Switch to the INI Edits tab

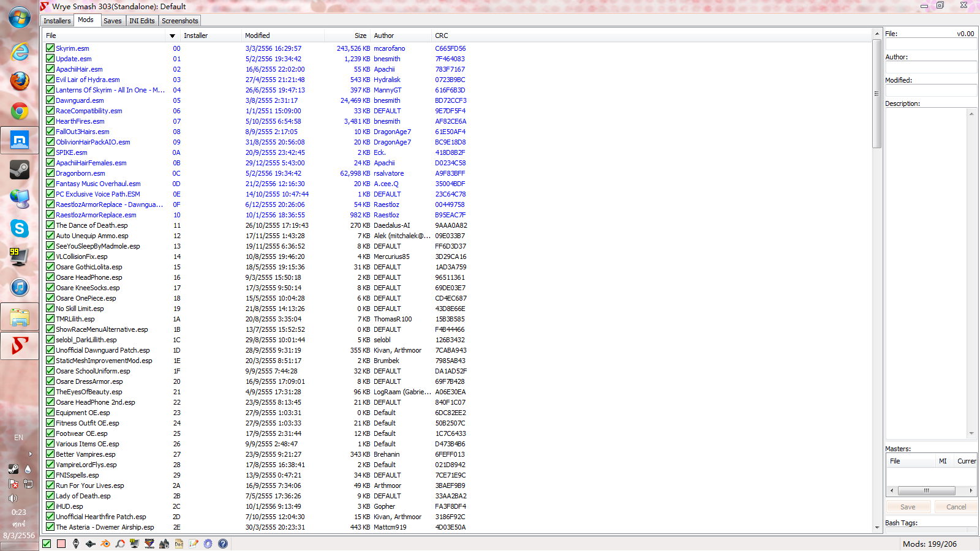[142, 21]
